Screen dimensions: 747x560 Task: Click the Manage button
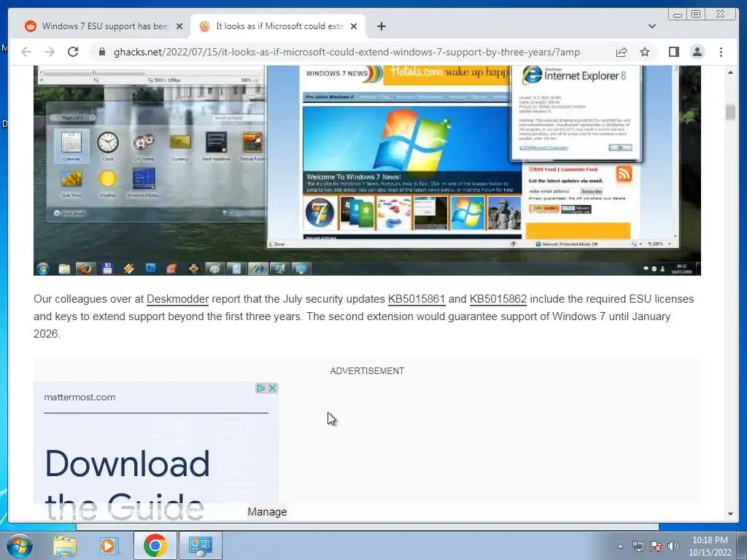coord(267,512)
